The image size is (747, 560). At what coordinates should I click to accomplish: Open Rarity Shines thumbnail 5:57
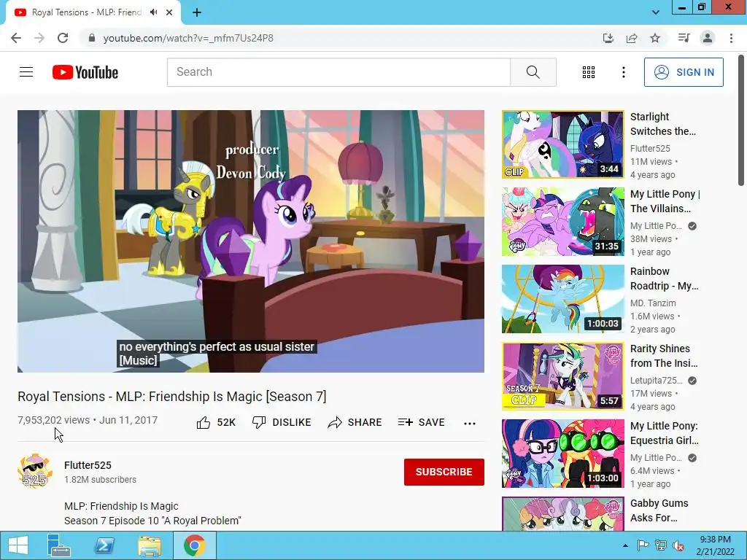tap(562, 376)
